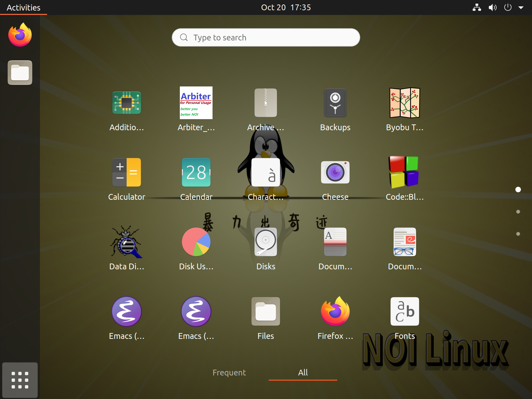Open Disk Usage Analyzer pie chart
Viewport: 532px width, 399px height.
click(x=196, y=242)
